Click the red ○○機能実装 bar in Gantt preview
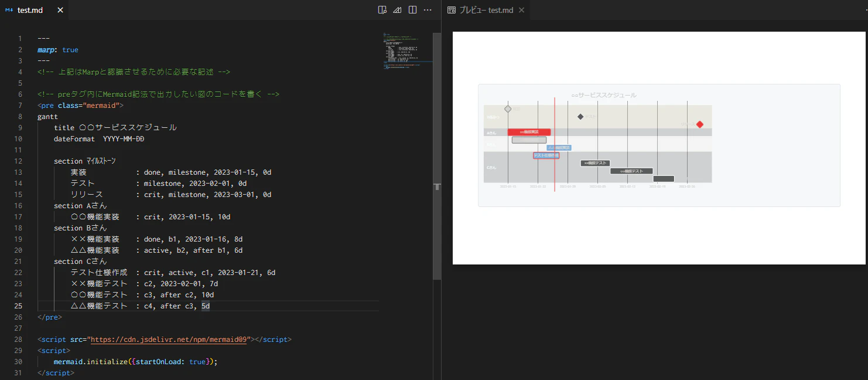Viewport: 868px width, 380px height. (529, 132)
